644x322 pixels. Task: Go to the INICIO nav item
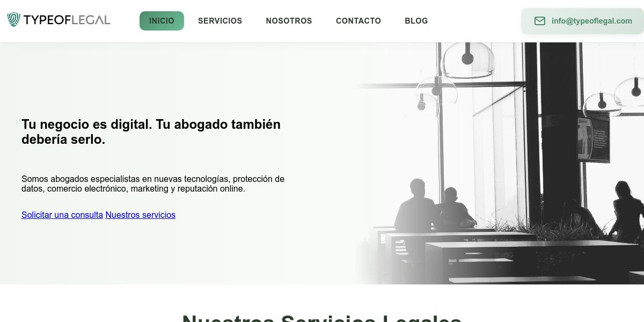tap(162, 21)
